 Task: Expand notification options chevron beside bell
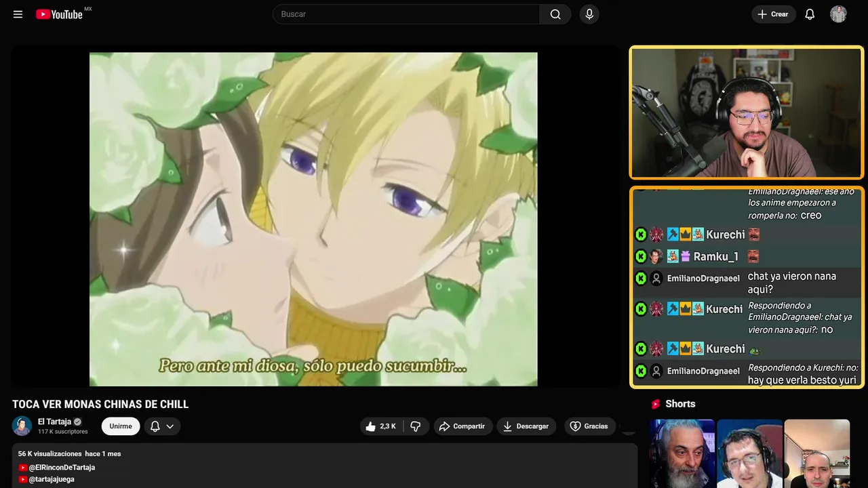(x=170, y=426)
